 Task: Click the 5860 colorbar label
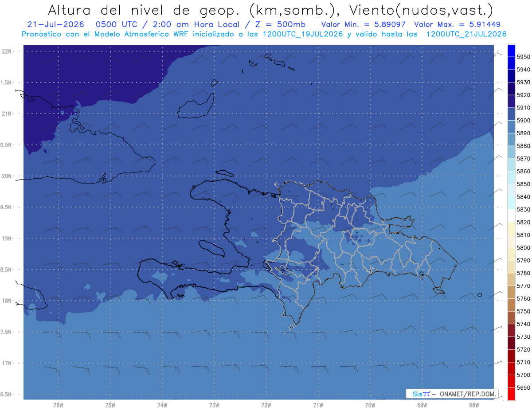523,171
